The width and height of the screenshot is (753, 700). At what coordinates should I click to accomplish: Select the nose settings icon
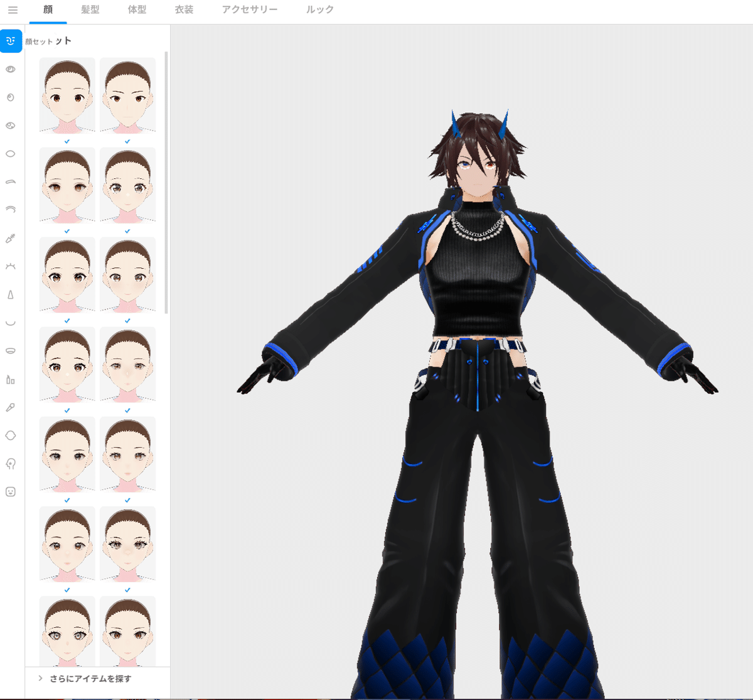click(x=11, y=294)
